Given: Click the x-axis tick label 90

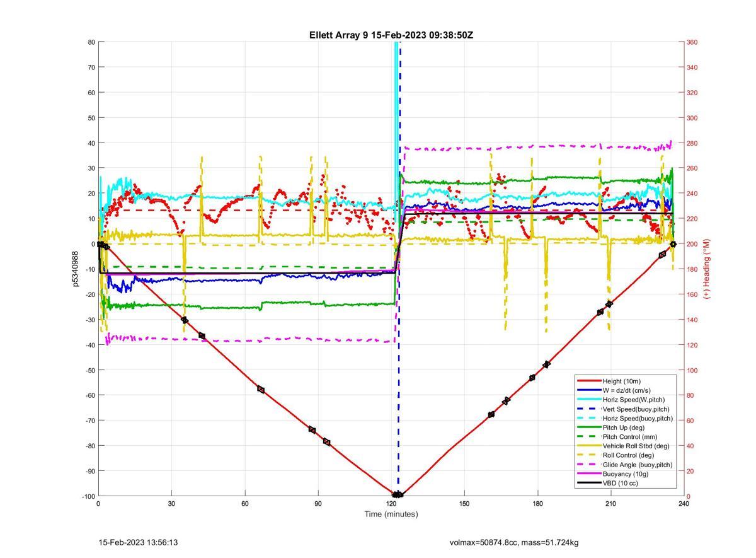Looking at the screenshot, I should 318,504.
